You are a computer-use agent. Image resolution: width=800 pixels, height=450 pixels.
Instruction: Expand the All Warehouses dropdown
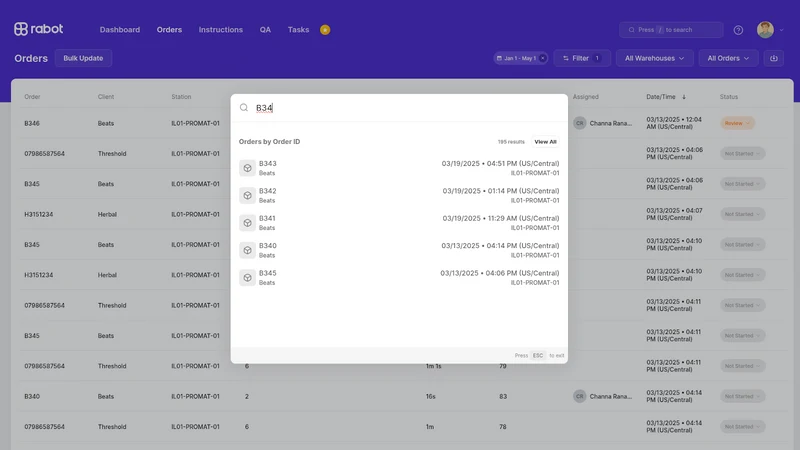click(654, 58)
